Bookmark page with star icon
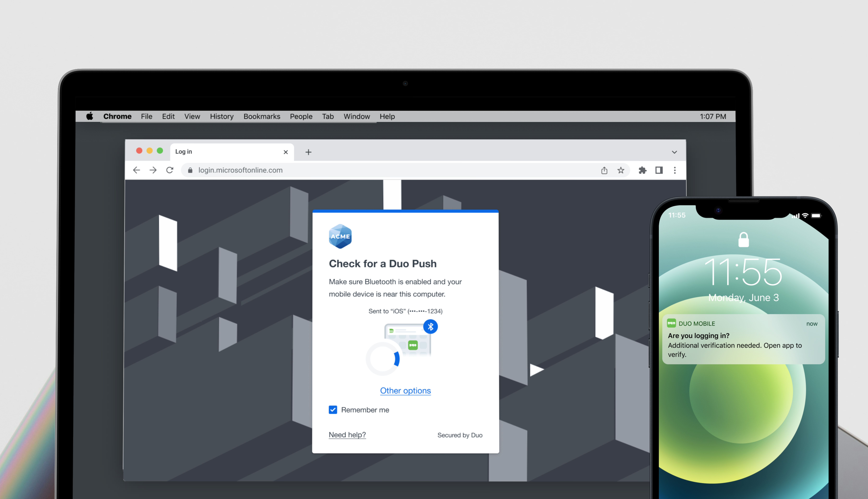 point(621,170)
